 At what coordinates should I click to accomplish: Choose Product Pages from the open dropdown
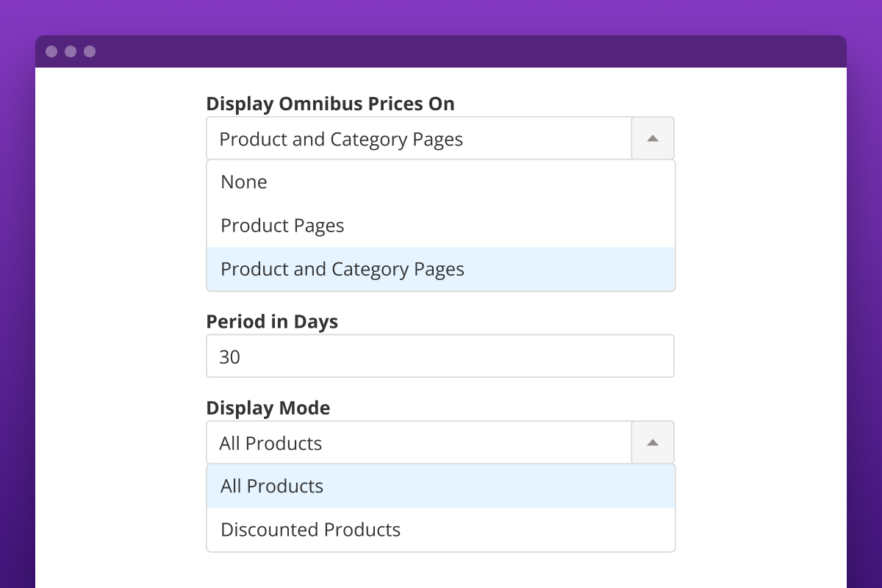tap(282, 225)
